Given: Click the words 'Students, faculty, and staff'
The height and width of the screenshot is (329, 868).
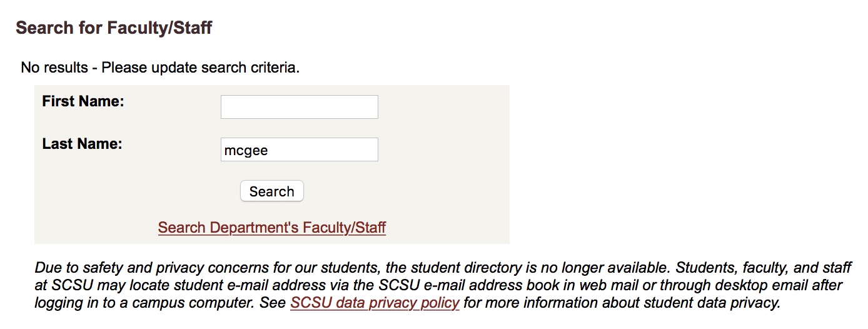Looking at the screenshot, I should 764,268.
